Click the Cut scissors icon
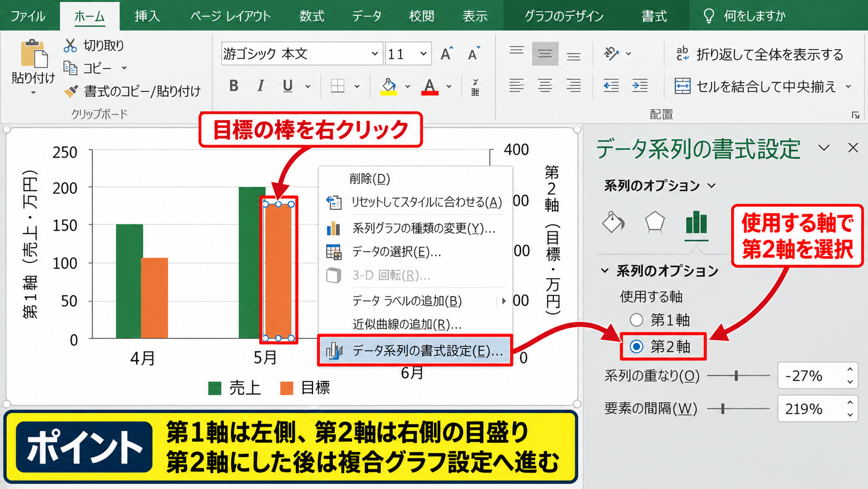This screenshot has height=489, width=868. [x=70, y=46]
